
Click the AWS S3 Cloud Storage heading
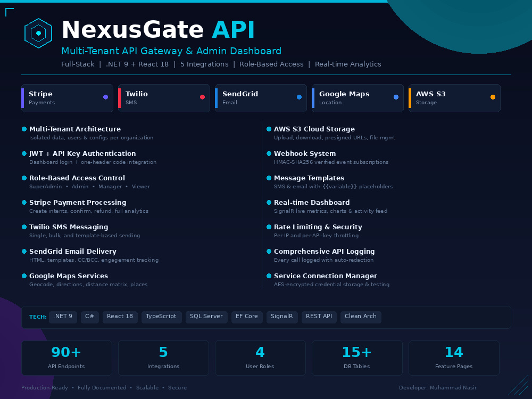pos(314,129)
